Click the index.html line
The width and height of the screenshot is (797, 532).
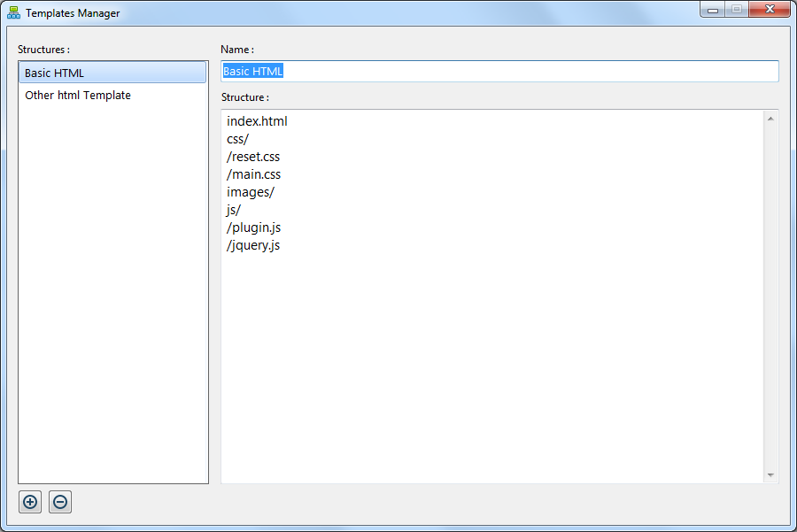256,121
